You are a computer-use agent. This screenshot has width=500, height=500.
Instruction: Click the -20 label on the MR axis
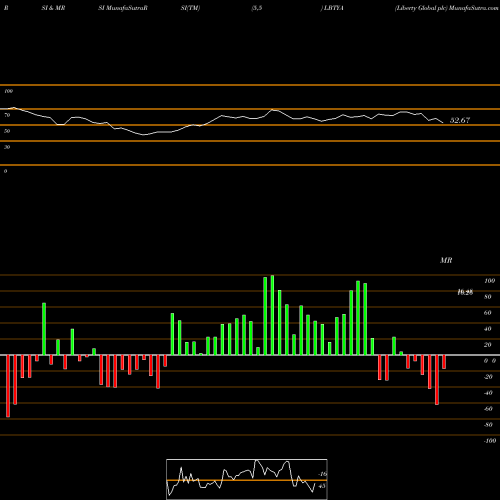pyautogui.click(x=488, y=377)
